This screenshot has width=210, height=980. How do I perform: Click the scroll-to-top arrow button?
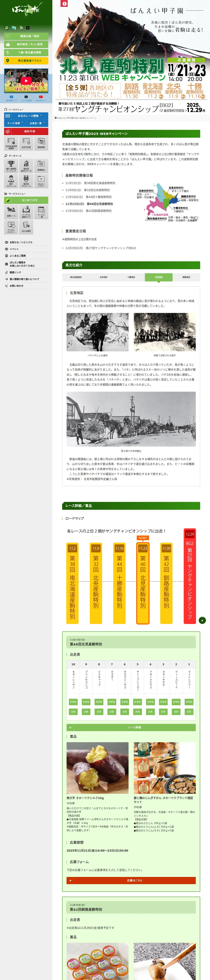202,621
